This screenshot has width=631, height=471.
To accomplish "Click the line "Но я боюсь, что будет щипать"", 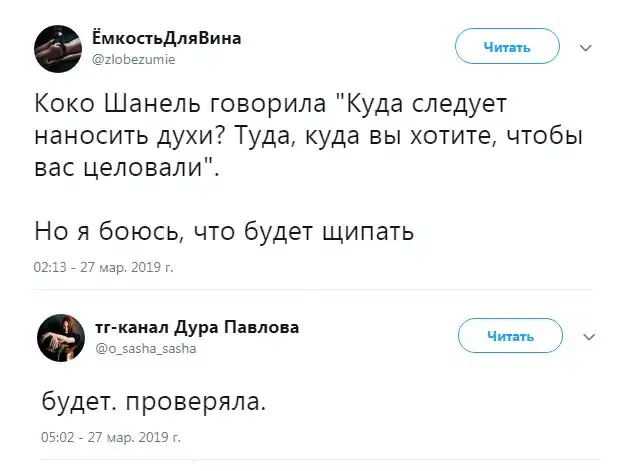I will click(x=224, y=231).
